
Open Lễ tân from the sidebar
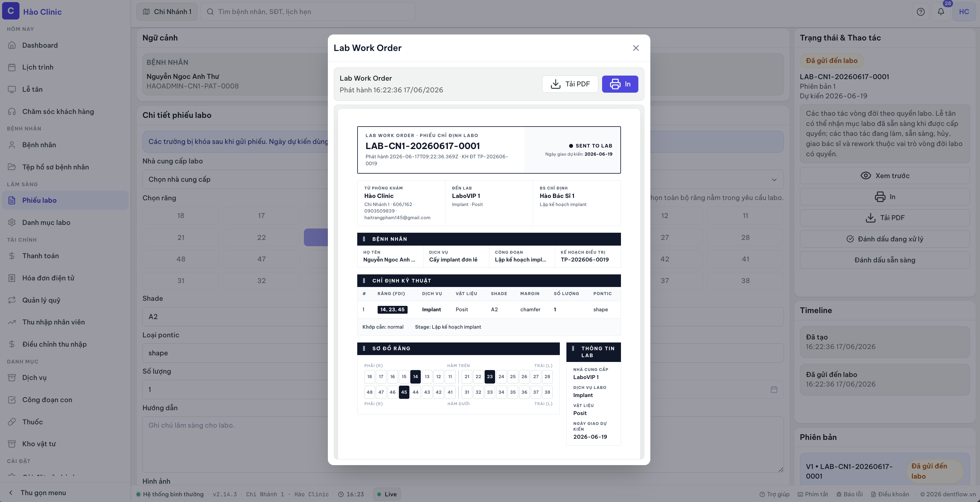click(x=65, y=89)
